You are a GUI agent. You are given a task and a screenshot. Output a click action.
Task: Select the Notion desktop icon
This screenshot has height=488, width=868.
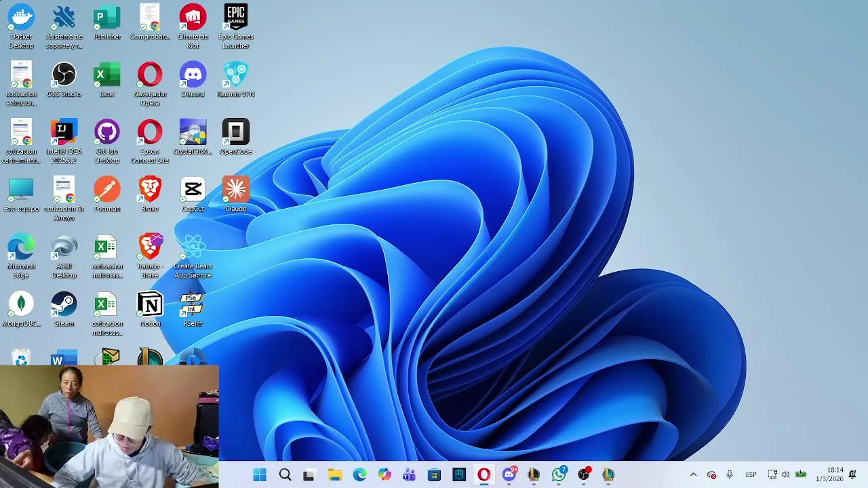click(x=150, y=310)
